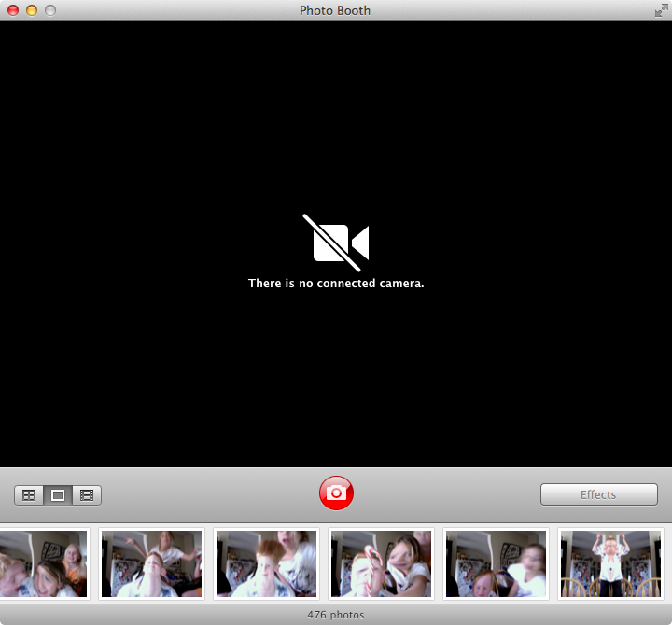
Task: Choose the fourth thumbnail in the photo strip
Action: (x=381, y=563)
